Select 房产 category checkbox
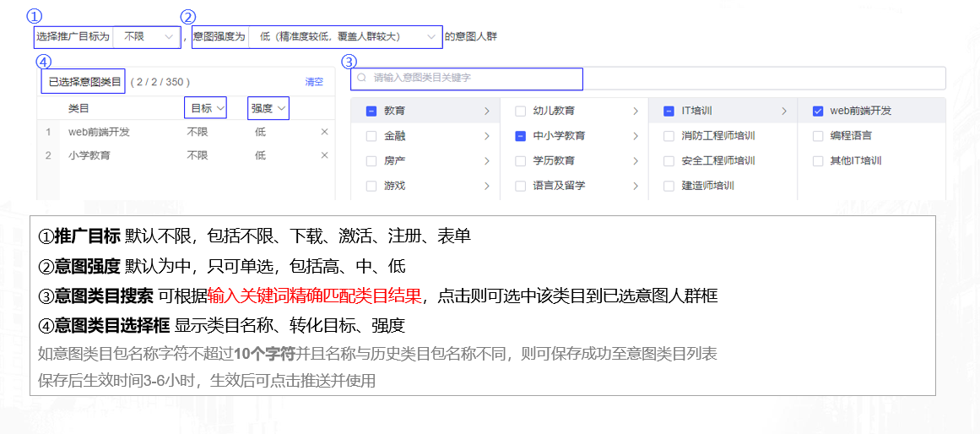This screenshot has height=434, width=980. tap(371, 160)
